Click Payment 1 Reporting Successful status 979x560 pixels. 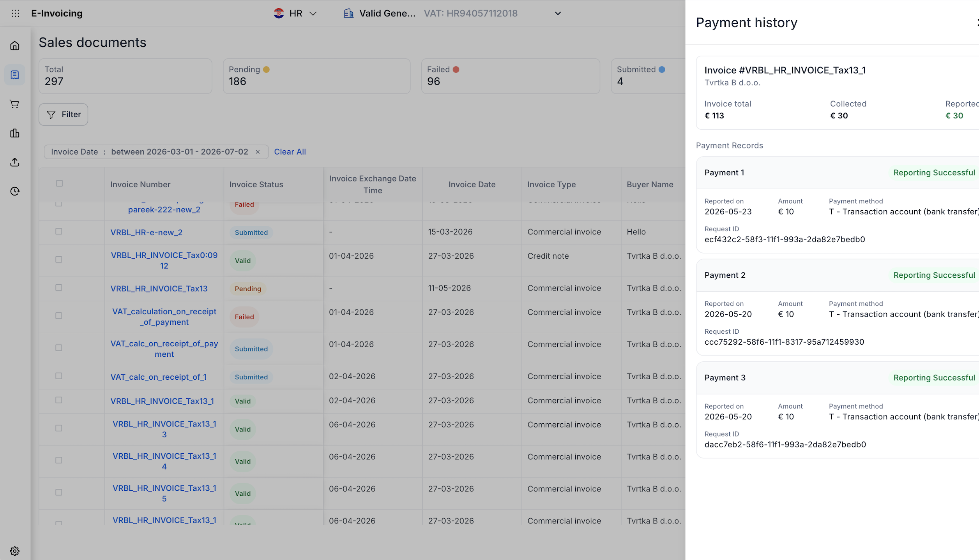coord(934,173)
